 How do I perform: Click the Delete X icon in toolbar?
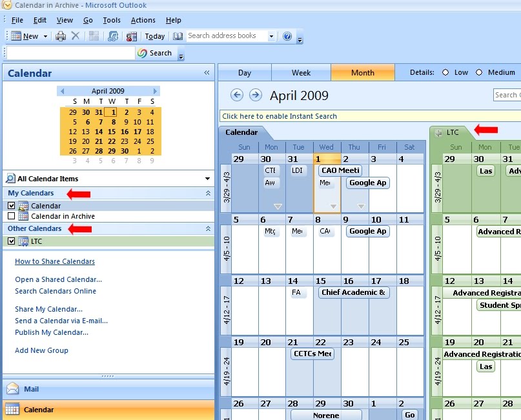(76, 35)
